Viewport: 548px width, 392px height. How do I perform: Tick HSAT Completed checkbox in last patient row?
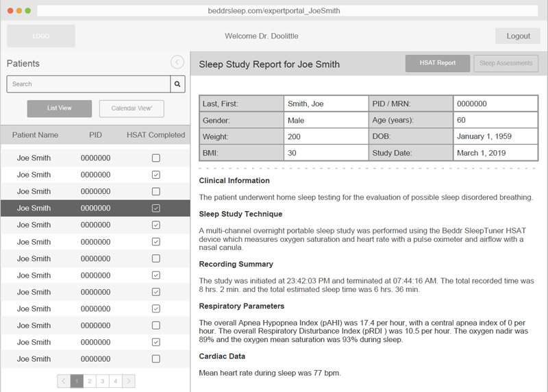point(156,359)
